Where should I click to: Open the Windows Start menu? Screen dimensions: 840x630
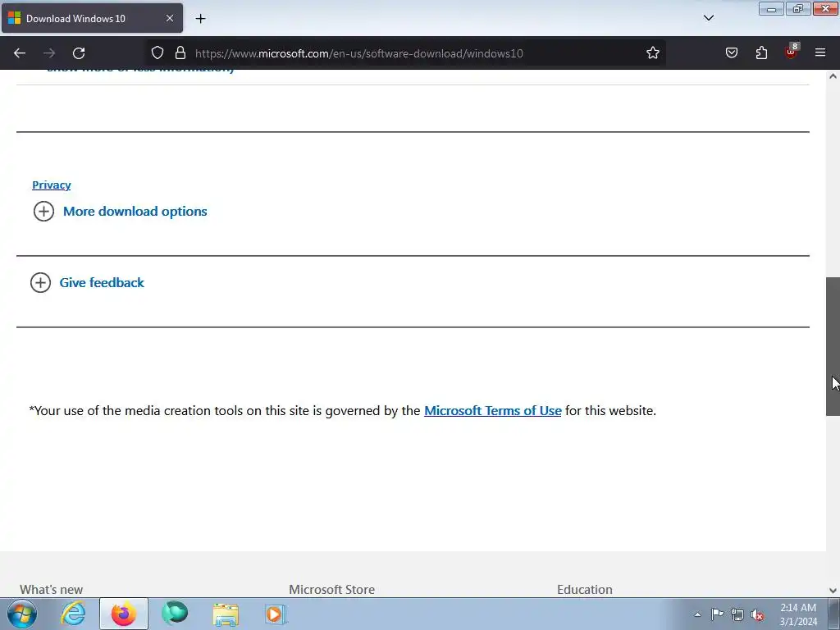22,614
